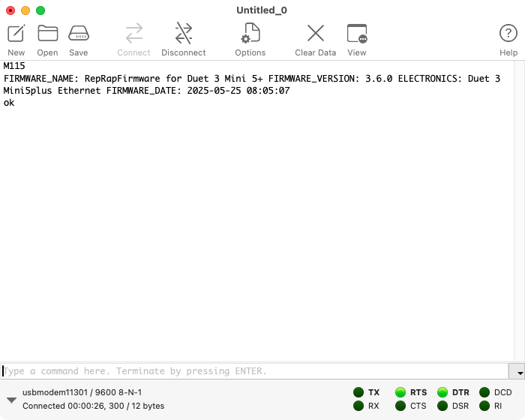Disconnect from the serial port

click(x=184, y=34)
